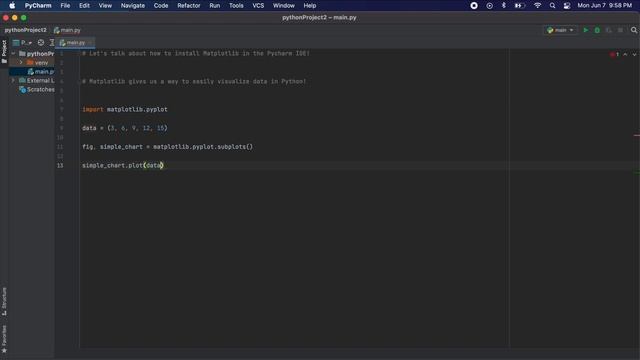
Task: Click the import matplotlib.pyplot line
Action: (125, 109)
